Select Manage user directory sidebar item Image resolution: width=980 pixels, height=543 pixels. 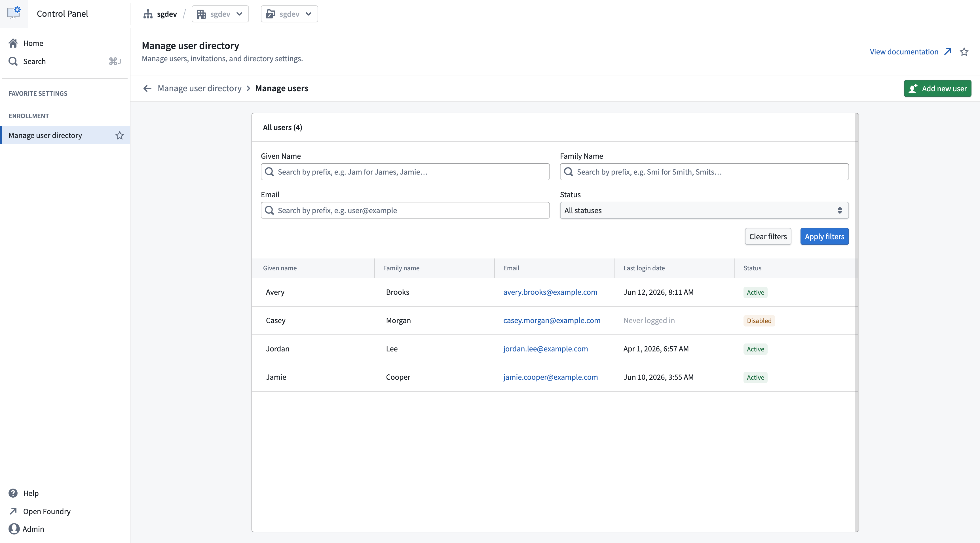pos(65,135)
